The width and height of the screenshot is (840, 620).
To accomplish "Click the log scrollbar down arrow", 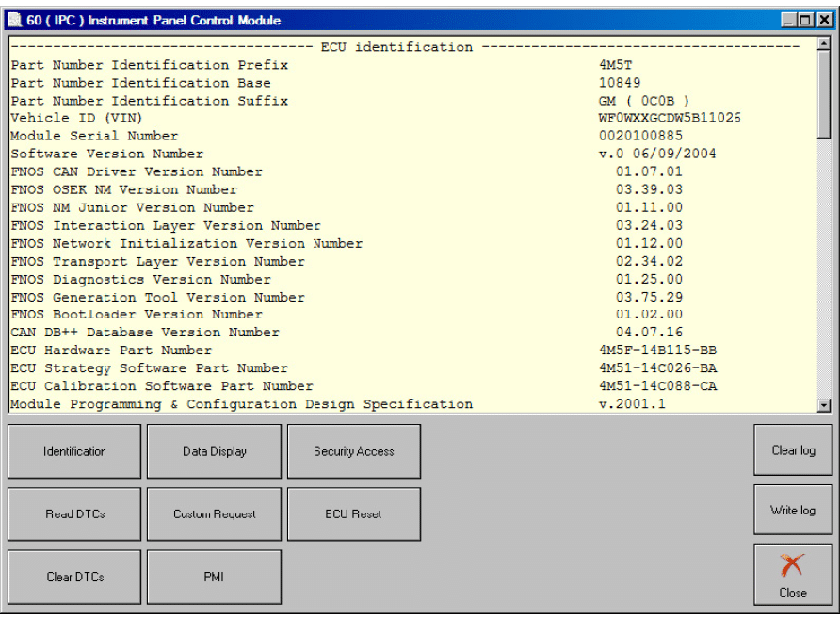I will [x=824, y=405].
